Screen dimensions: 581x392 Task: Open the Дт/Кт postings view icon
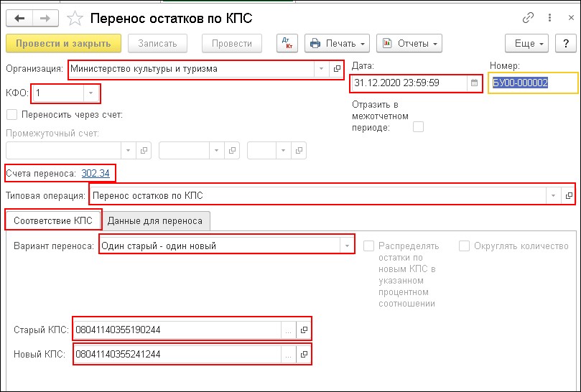point(287,43)
